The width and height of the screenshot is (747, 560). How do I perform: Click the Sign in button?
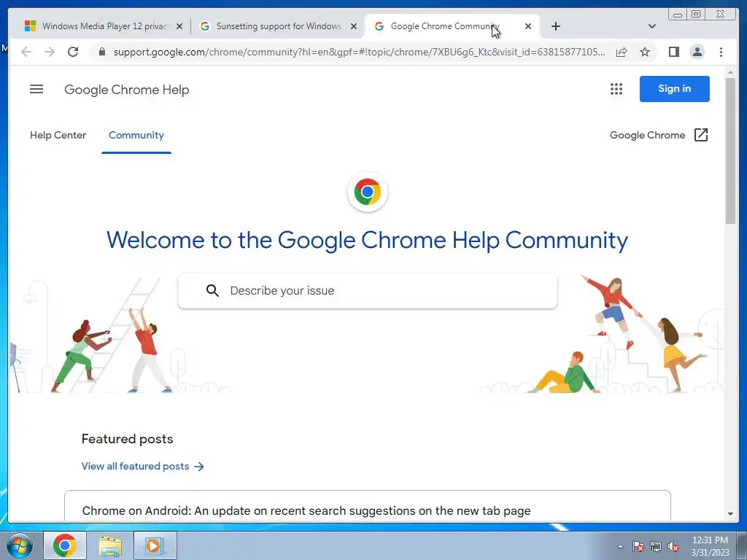[x=674, y=88]
